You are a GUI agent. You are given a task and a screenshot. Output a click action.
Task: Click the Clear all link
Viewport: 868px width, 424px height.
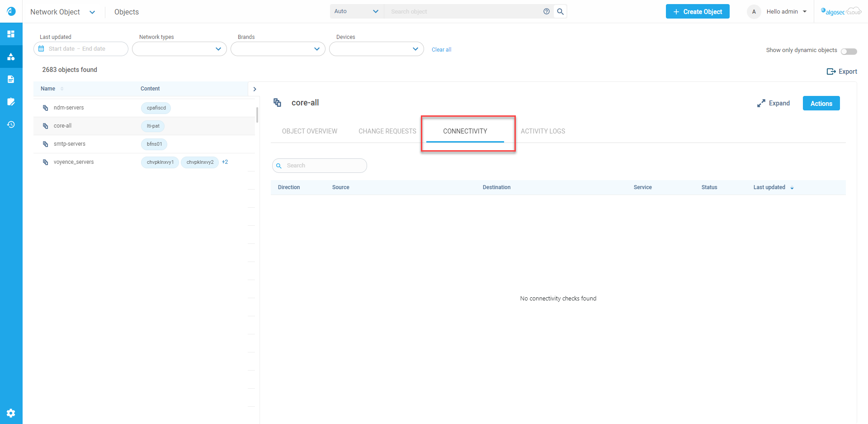441,50
